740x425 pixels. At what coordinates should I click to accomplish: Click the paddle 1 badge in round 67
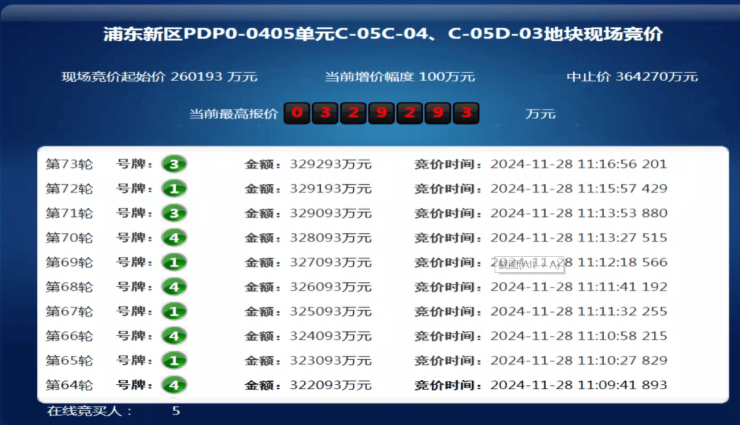point(174,311)
